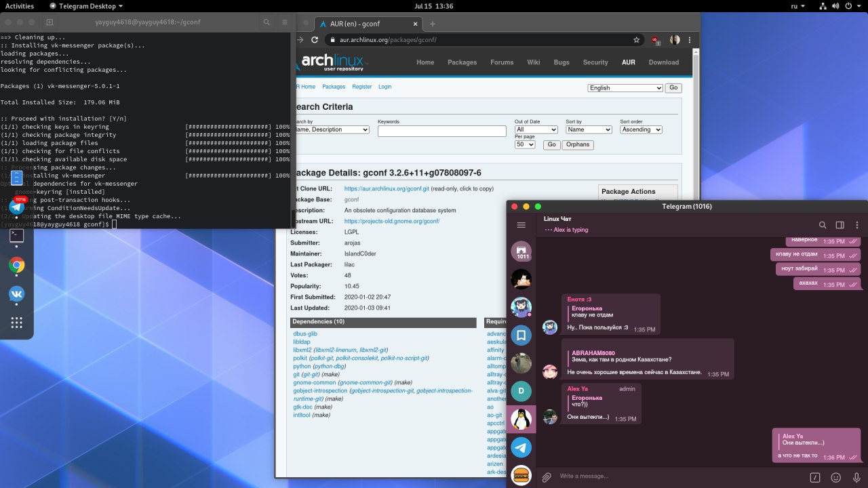The width and height of the screenshot is (868, 488).
Task: Open the Telegram emoji picker
Action: point(836,477)
